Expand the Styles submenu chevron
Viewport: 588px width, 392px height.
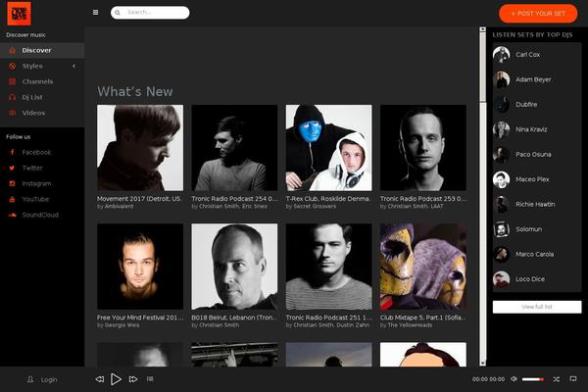coord(73,66)
